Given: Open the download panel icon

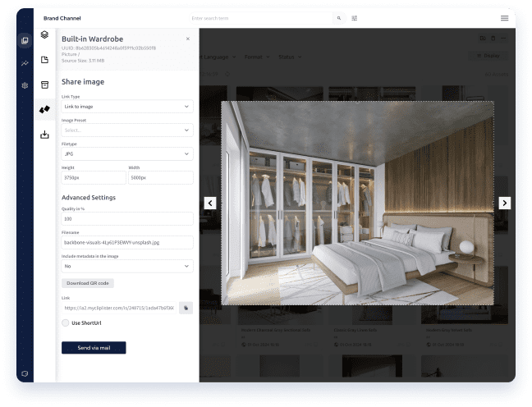Looking at the screenshot, I should [x=44, y=135].
